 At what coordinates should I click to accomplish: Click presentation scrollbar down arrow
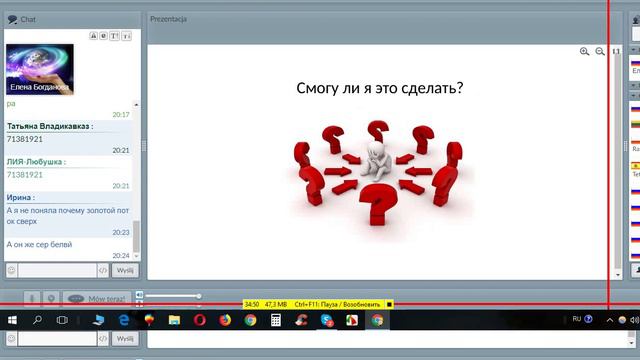618,275
